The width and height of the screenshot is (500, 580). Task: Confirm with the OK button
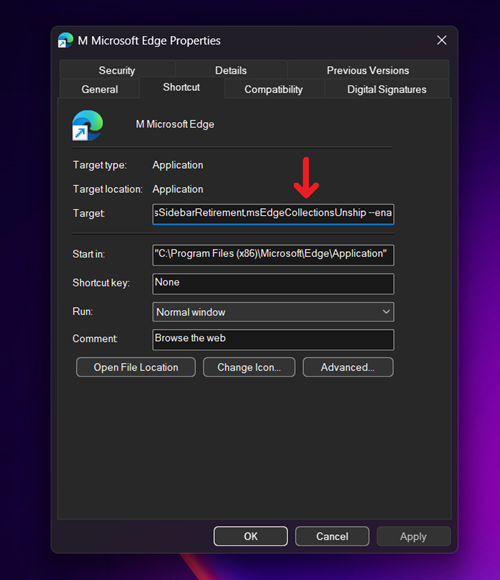coord(251,536)
